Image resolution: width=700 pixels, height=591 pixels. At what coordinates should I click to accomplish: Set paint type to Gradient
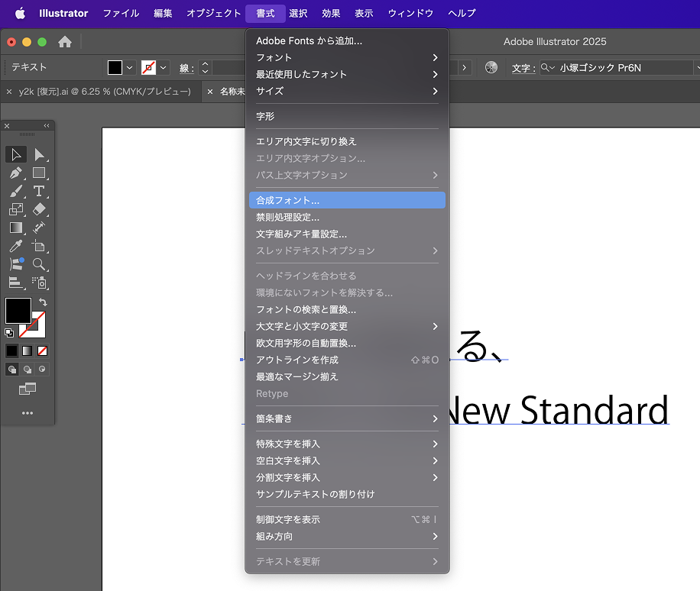point(28,351)
